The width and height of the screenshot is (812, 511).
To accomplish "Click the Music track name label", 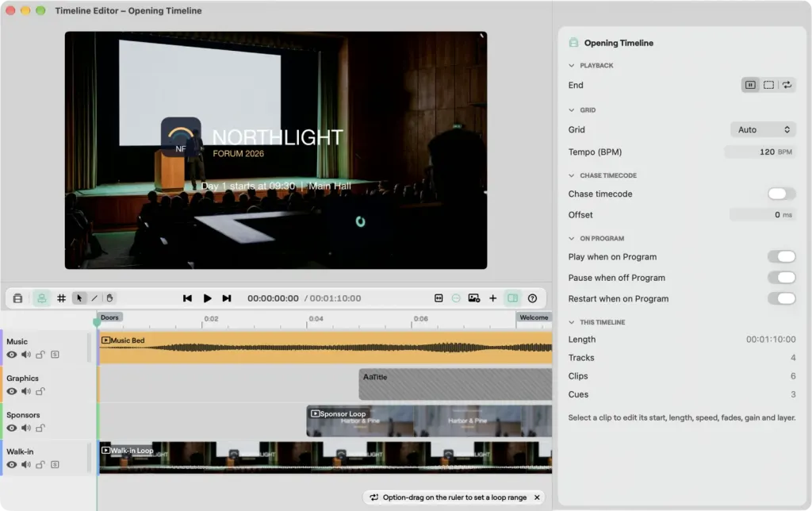I will 17,341.
